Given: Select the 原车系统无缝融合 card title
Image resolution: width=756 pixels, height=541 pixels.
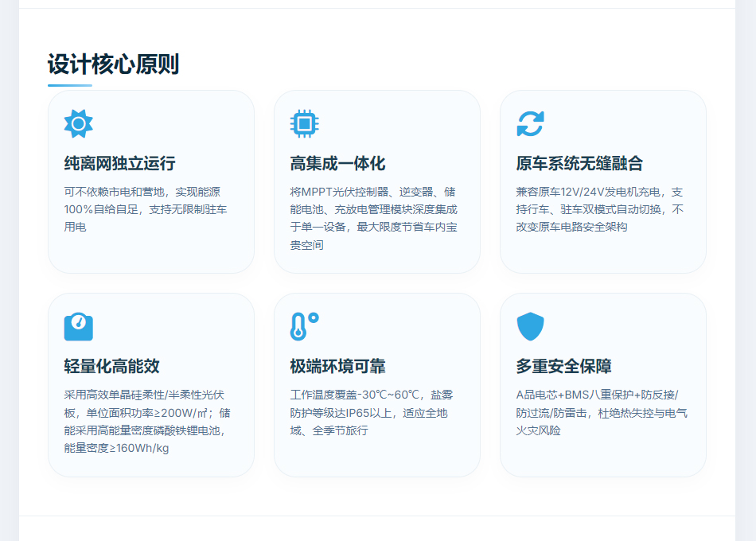Looking at the screenshot, I should tap(579, 163).
